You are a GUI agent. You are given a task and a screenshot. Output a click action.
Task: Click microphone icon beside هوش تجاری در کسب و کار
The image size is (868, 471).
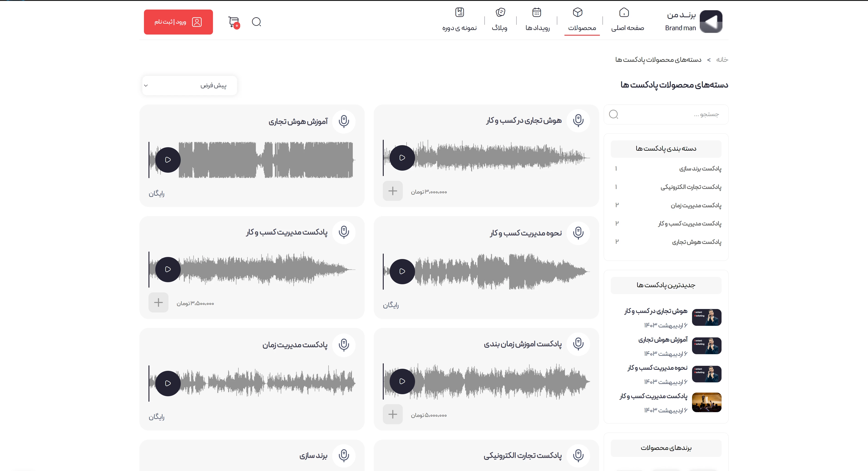(x=578, y=120)
